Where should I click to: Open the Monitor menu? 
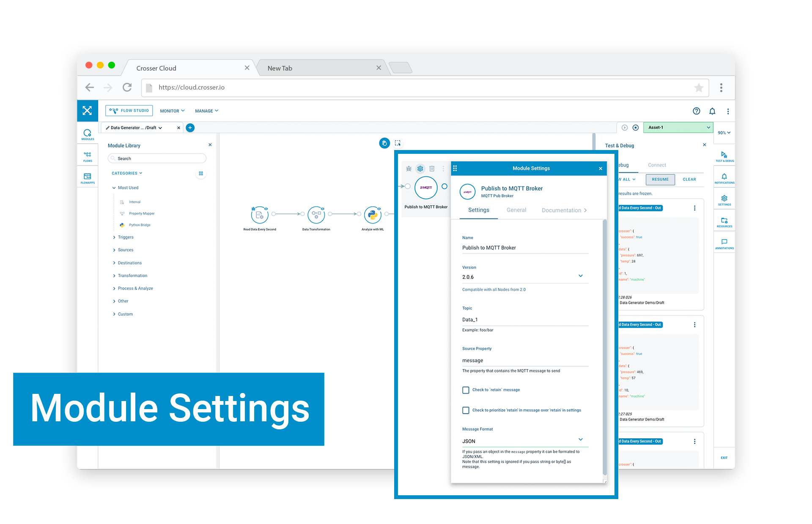click(172, 111)
